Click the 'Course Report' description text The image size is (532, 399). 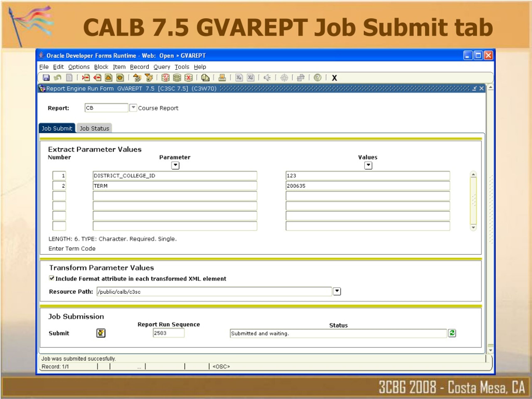158,108
